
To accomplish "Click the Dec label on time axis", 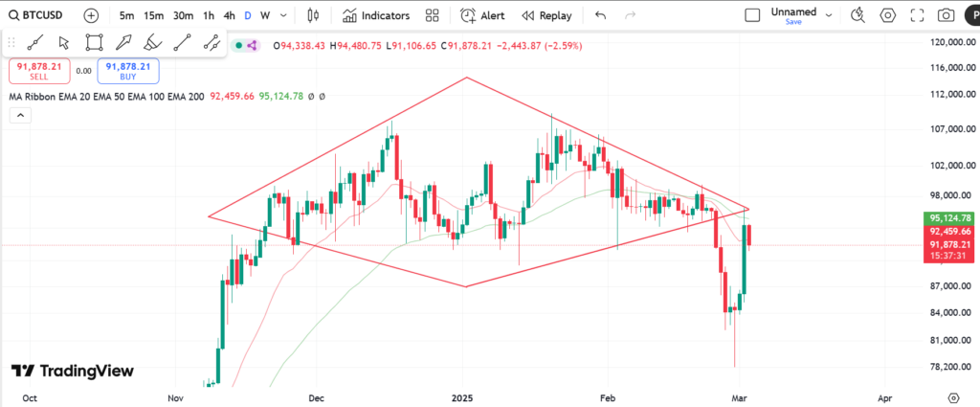I will 316,398.
